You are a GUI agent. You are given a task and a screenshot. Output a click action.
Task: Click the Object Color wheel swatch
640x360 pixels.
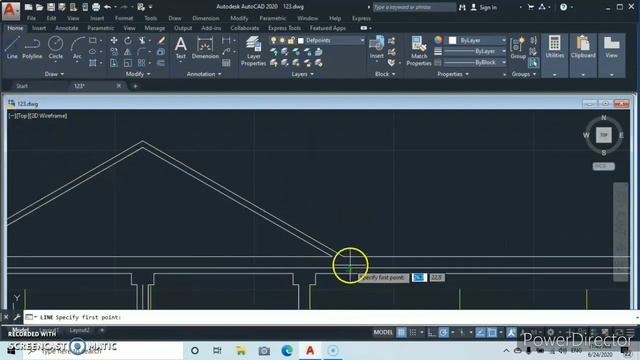pyautogui.click(x=438, y=40)
